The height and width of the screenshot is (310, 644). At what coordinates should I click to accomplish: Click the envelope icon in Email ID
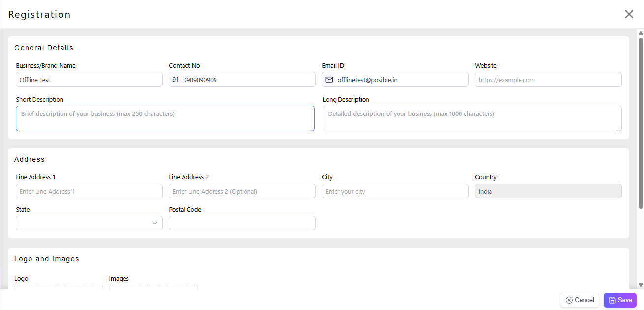click(x=329, y=80)
